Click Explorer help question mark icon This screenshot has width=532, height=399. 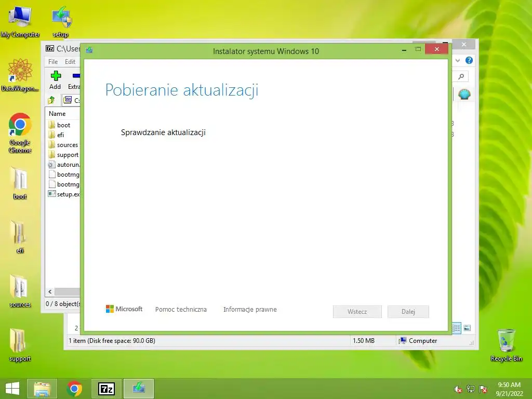[x=469, y=60]
